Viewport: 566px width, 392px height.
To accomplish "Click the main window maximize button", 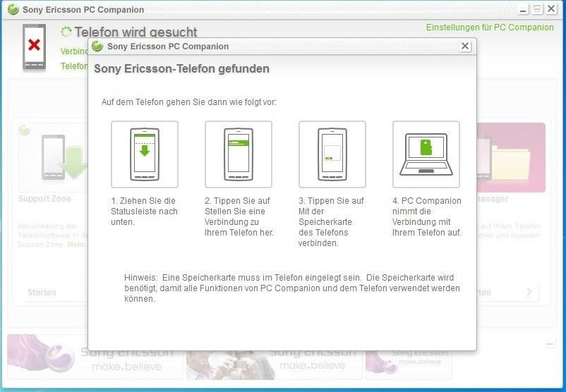I will click(x=537, y=9).
